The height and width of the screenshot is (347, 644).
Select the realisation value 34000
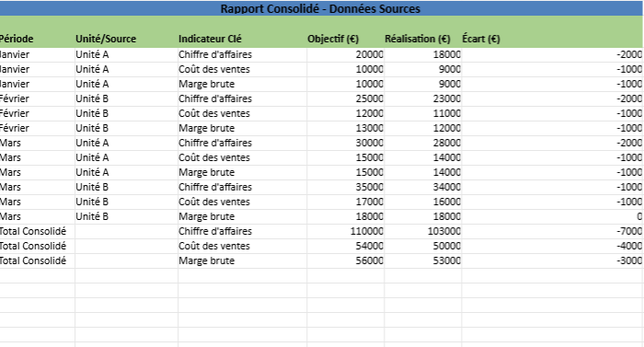click(422, 187)
